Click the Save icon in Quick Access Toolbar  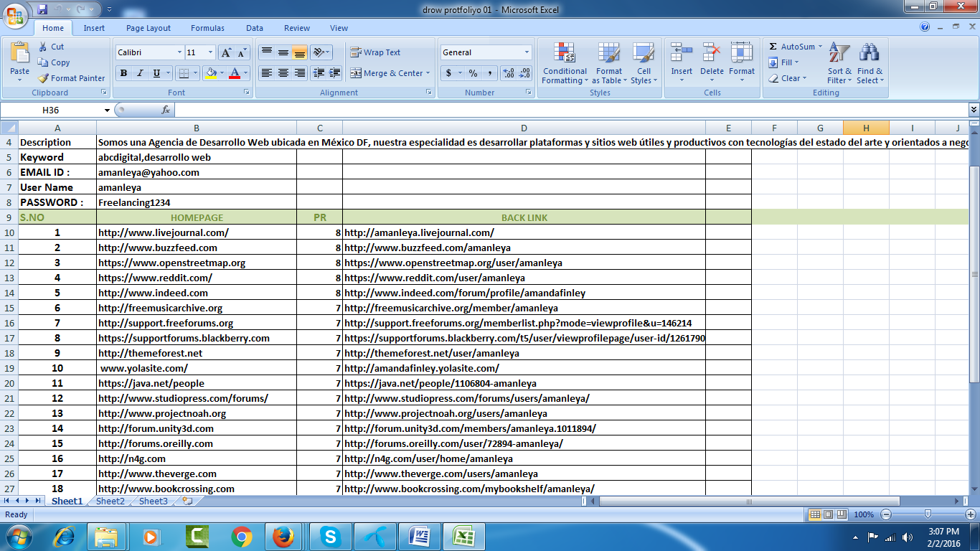pyautogui.click(x=42, y=9)
